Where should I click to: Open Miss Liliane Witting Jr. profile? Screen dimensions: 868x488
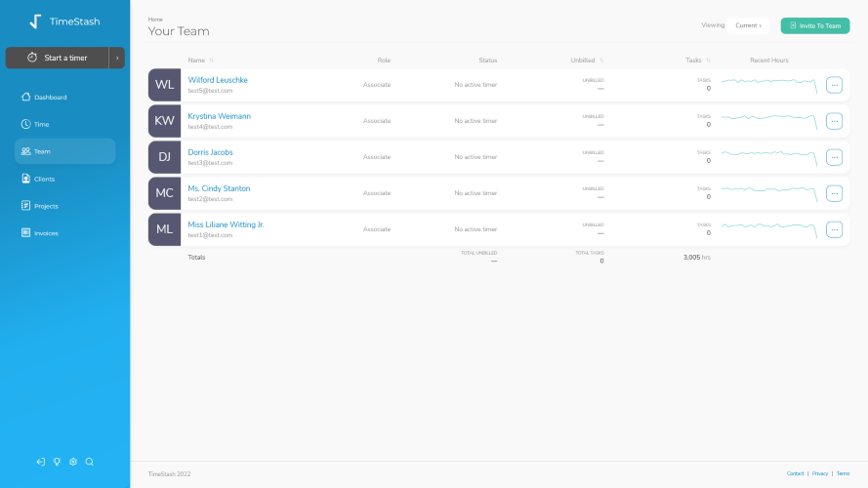pos(226,224)
